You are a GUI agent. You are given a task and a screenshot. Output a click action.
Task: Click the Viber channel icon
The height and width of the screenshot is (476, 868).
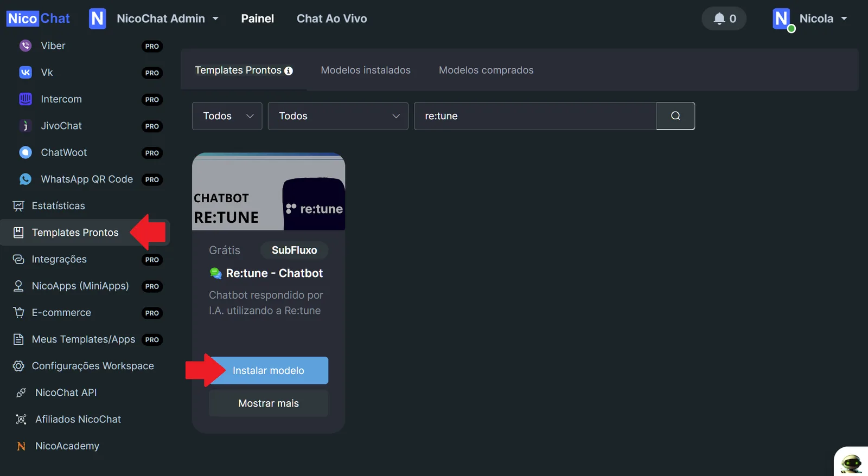25,46
